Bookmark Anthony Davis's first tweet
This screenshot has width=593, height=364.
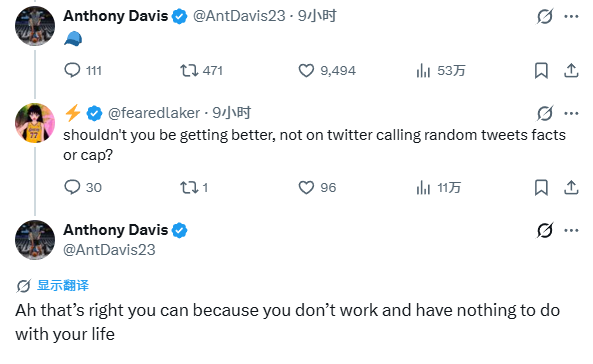tap(541, 70)
